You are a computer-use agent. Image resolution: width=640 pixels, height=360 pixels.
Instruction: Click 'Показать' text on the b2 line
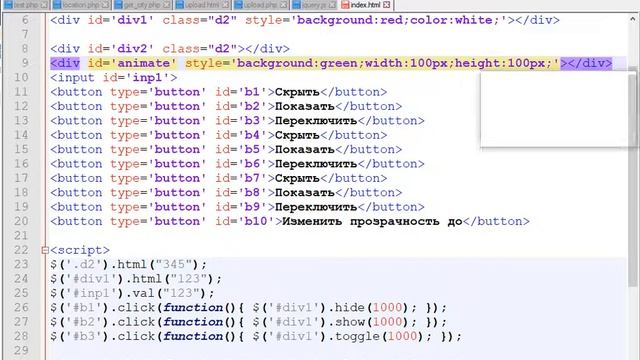[x=305, y=107]
